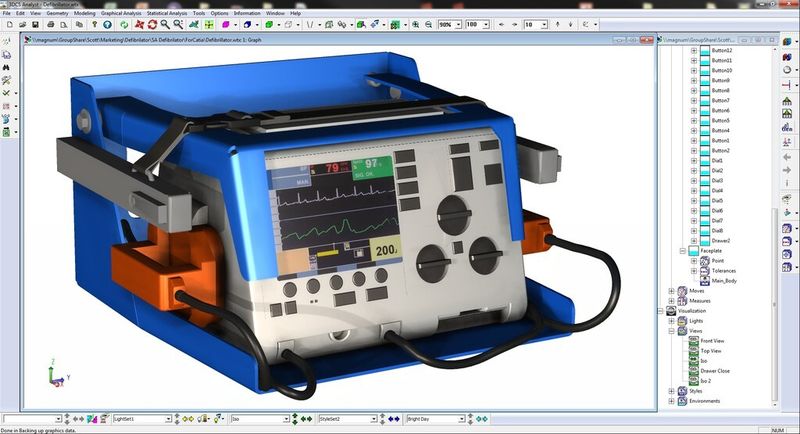The image size is (800, 434).
Task: Click cyan color swatch beside Button12
Action: (705, 50)
